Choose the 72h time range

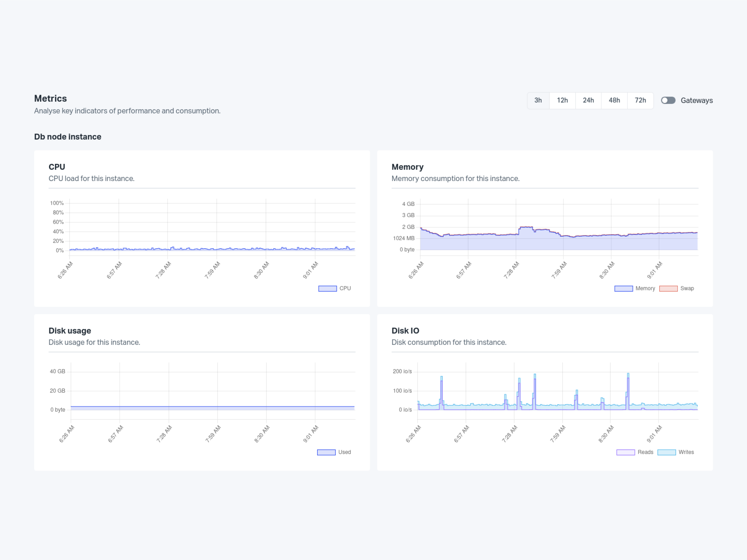(640, 100)
